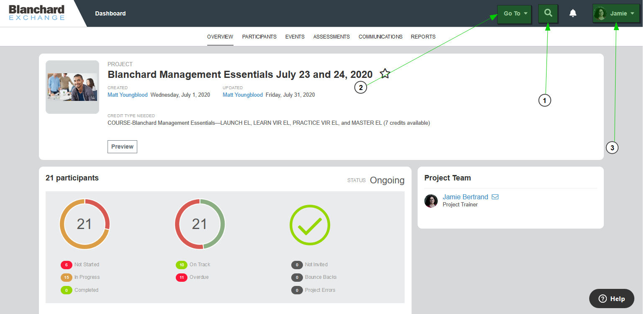The image size is (644, 314).
Task: Click the project thumbnail image
Action: (72, 87)
